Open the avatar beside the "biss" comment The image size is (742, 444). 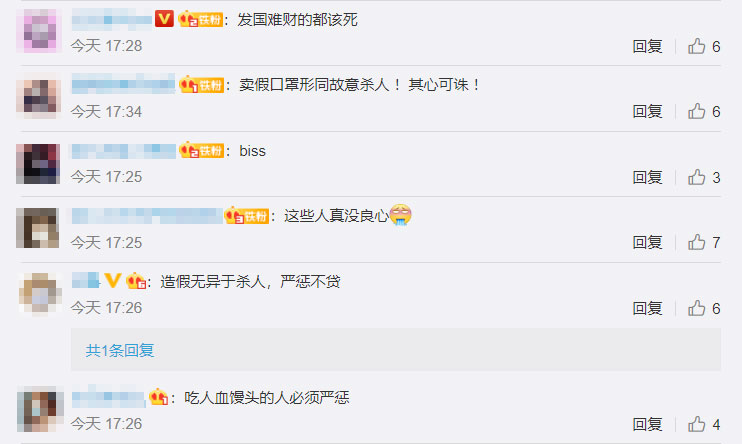click(38, 164)
